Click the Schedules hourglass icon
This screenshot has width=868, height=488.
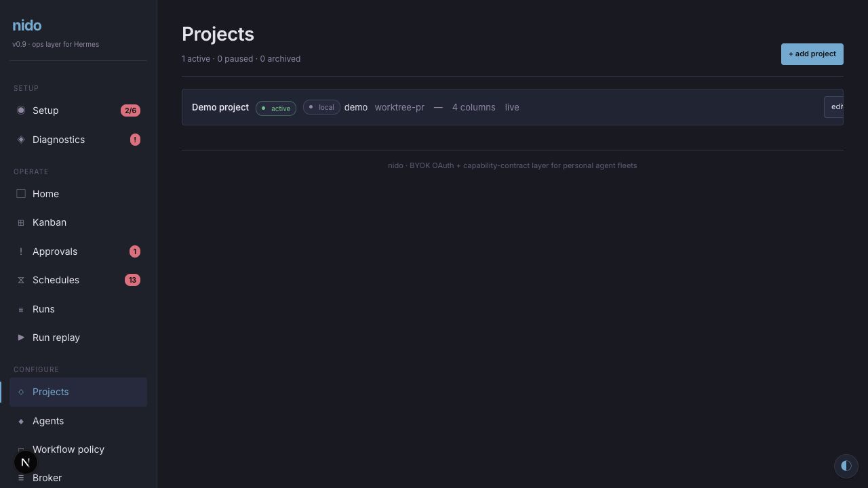tap(21, 280)
